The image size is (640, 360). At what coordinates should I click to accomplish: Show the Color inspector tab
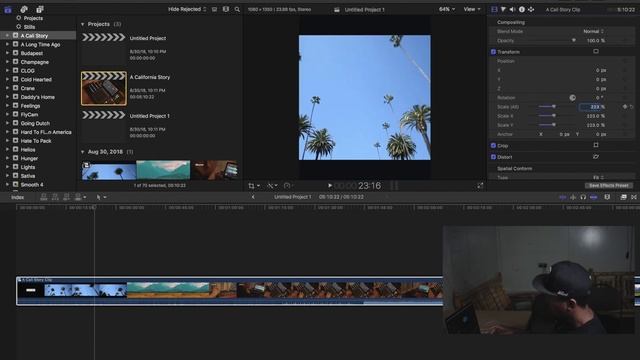tap(503, 9)
